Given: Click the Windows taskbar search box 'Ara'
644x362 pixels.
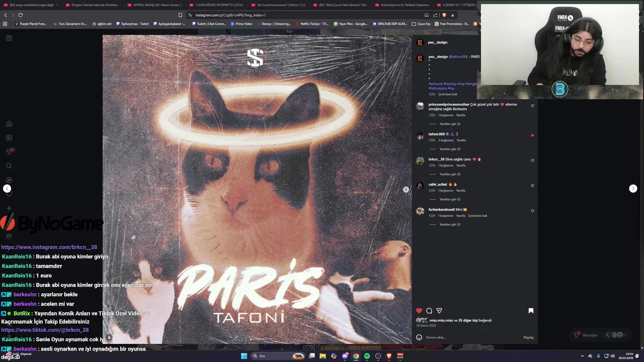Looking at the screenshot, I should pyautogui.click(x=278, y=356).
